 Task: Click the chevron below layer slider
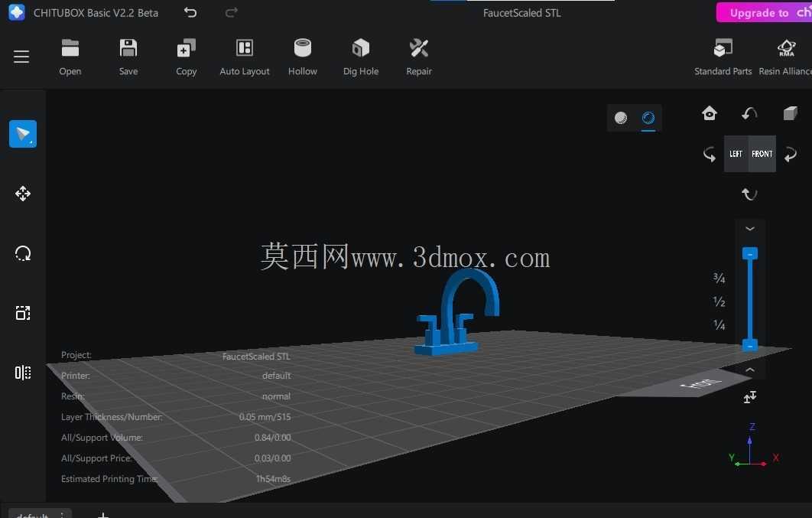pos(750,370)
